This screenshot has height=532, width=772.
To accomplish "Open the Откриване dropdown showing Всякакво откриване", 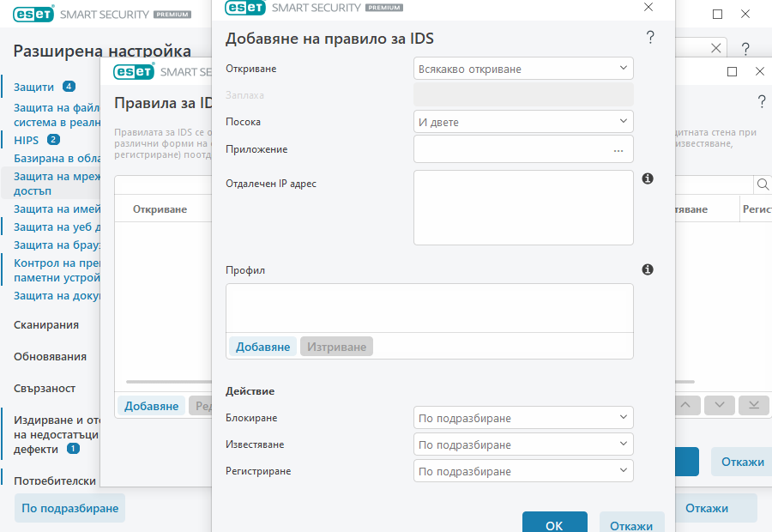I will pyautogui.click(x=523, y=68).
